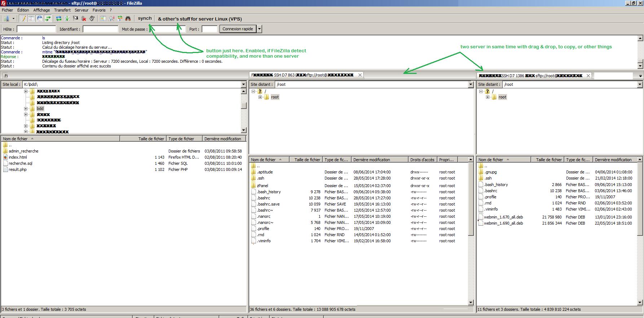Viewport: 644px width, 318px height.
Task: Open the Serveur menu
Action: [x=81, y=10]
